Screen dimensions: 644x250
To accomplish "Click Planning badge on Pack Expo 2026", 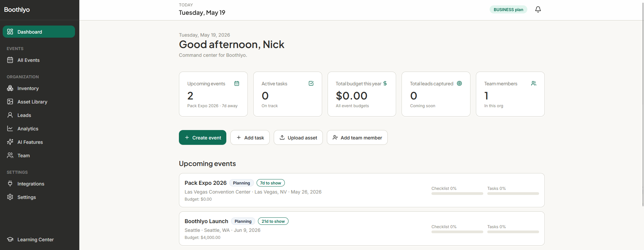I will [241, 183].
